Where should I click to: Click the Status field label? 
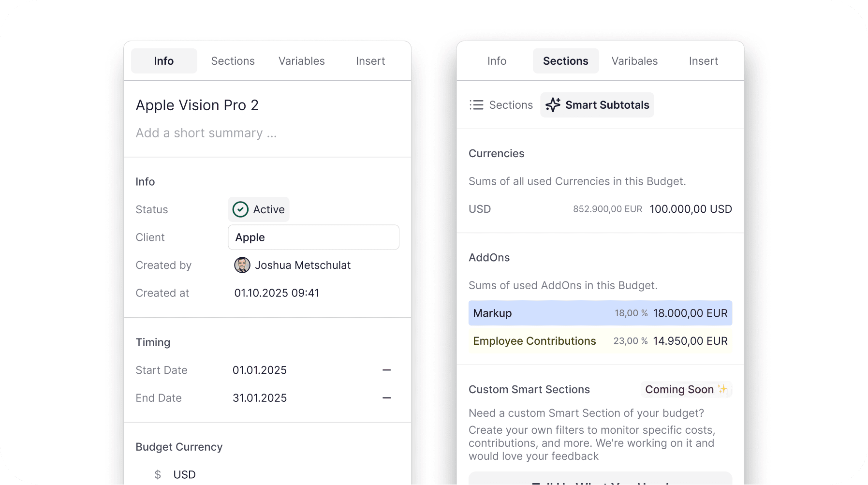(x=152, y=209)
